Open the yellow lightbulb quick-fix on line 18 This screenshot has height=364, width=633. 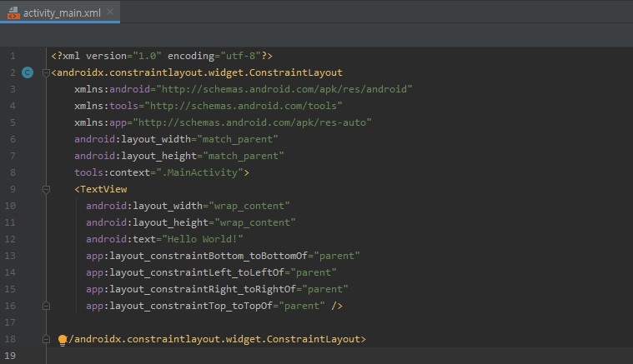point(62,340)
